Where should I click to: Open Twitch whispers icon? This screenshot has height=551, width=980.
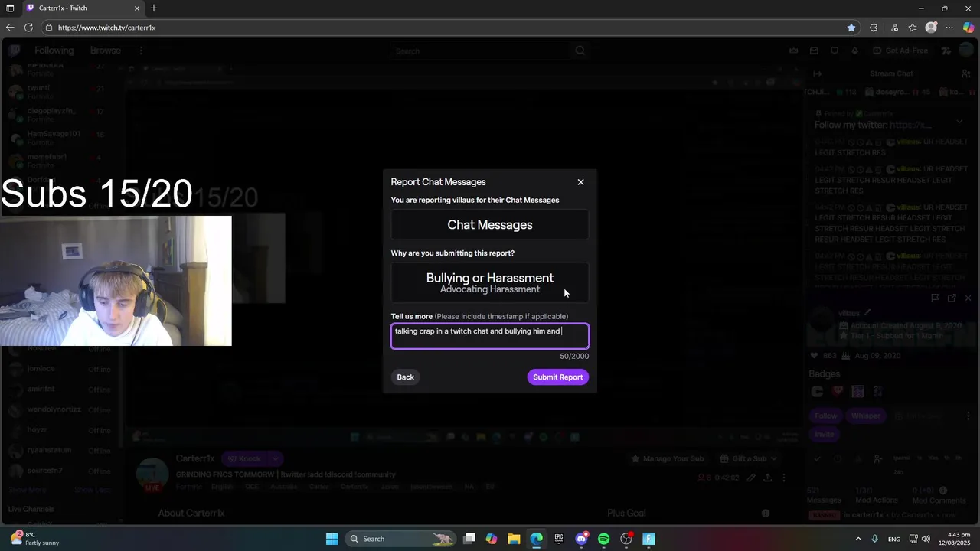[x=835, y=51]
